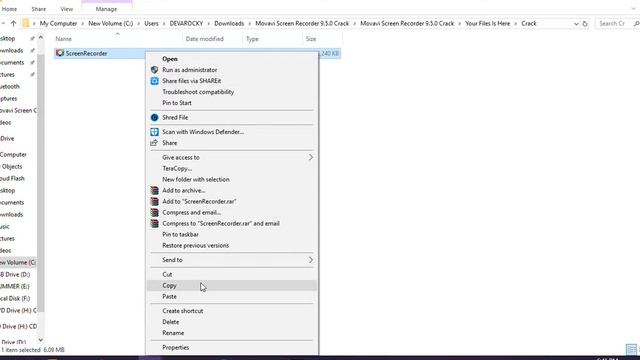Expand the ribbon using top-right chevron
This screenshot has width=640, height=360.
pos(633,9)
